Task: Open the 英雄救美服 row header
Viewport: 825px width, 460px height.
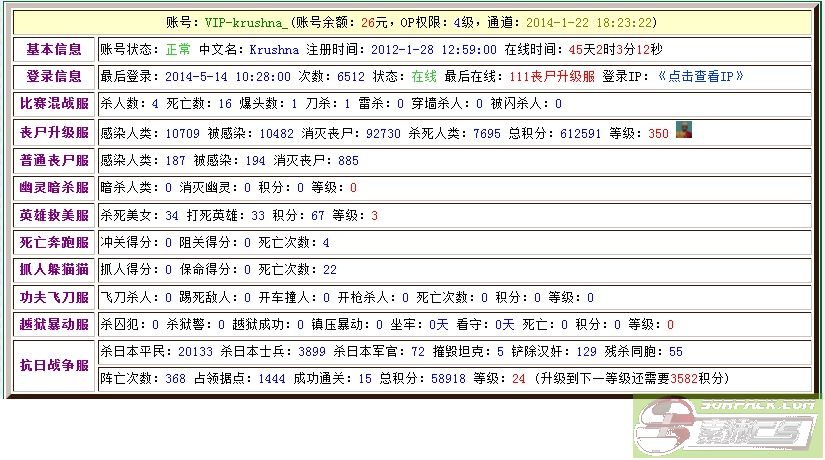Action: pos(54,215)
